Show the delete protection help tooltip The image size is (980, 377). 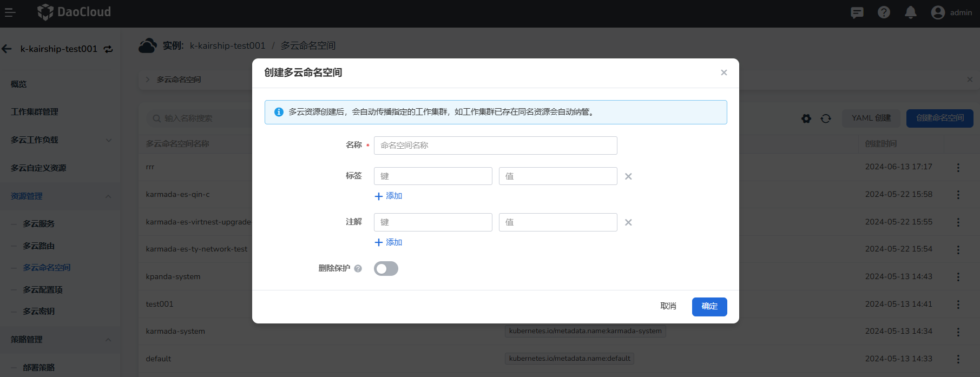358,268
